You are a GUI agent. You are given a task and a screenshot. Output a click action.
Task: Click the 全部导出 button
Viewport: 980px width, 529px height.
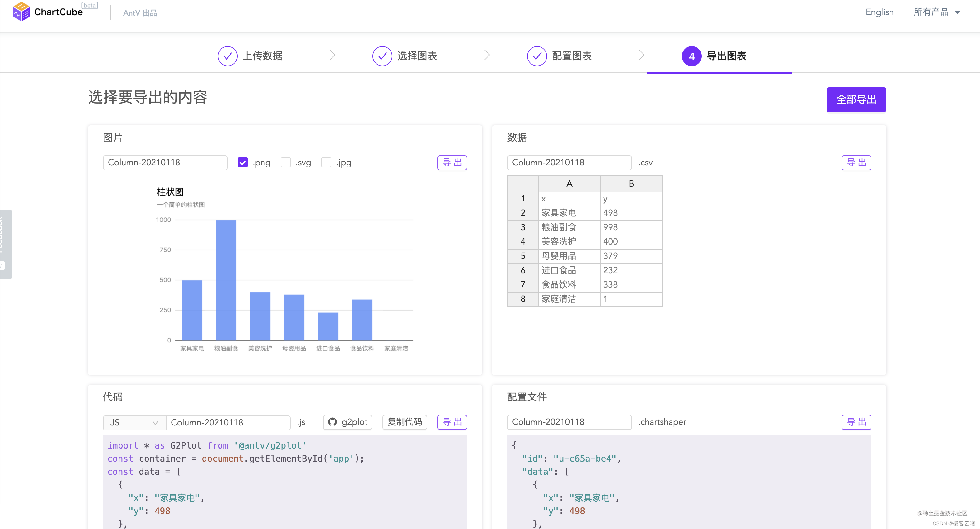pyautogui.click(x=856, y=100)
